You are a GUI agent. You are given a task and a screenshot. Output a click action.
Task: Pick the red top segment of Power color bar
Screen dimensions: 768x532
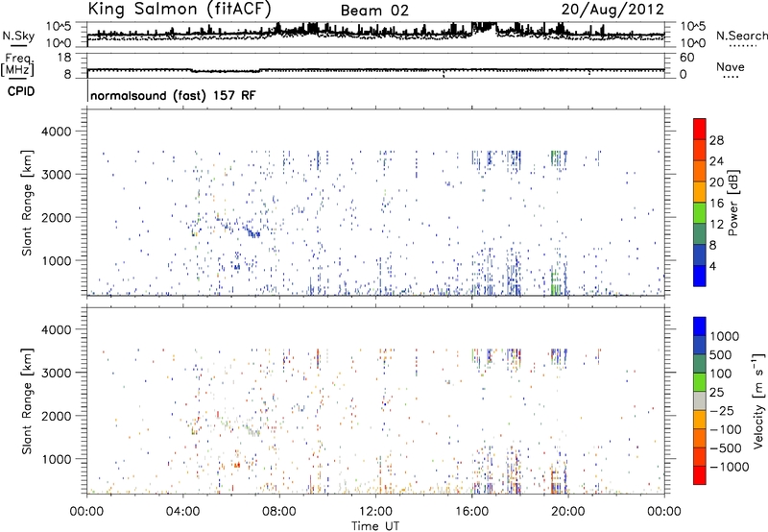click(x=700, y=129)
